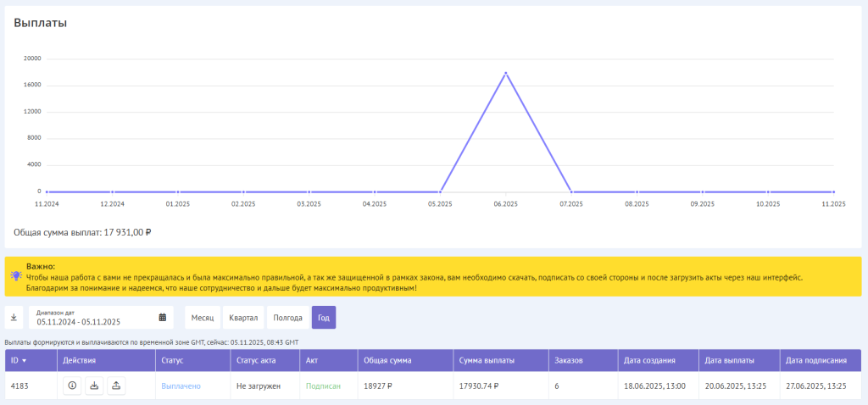
Task: Click the lightbulb icon in the yellow notice
Action: [15, 276]
